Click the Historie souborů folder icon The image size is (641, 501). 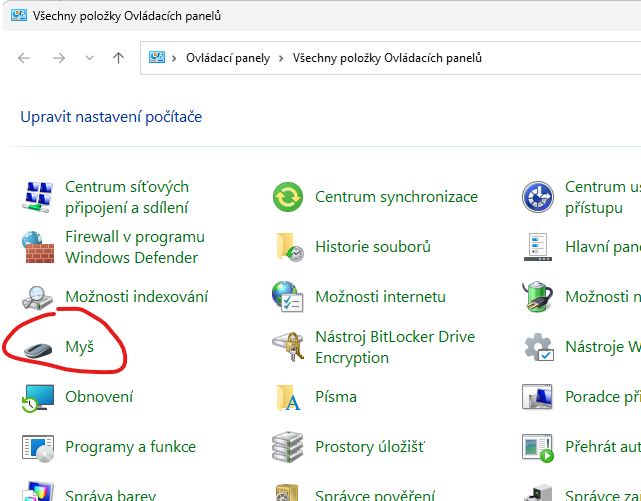click(x=288, y=247)
